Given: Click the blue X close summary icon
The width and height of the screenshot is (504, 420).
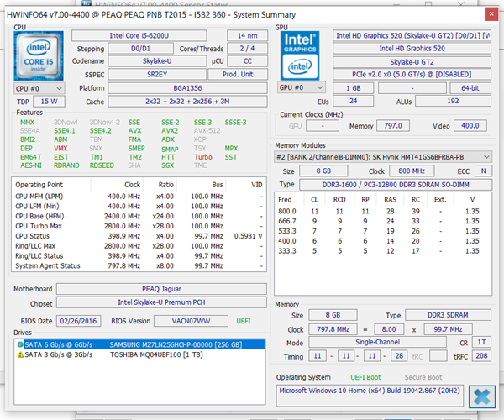Looking at the screenshot, I should pos(480,395).
